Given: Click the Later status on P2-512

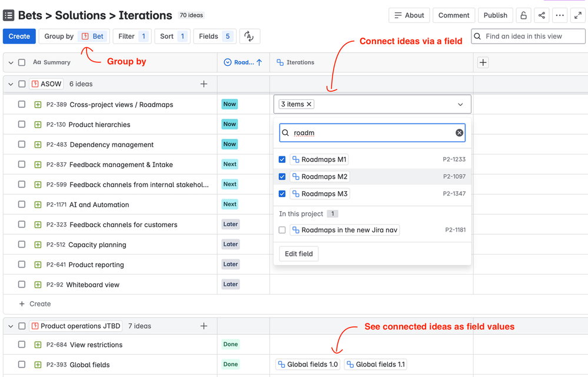Looking at the screenshot, I should (x=230, y=244).
